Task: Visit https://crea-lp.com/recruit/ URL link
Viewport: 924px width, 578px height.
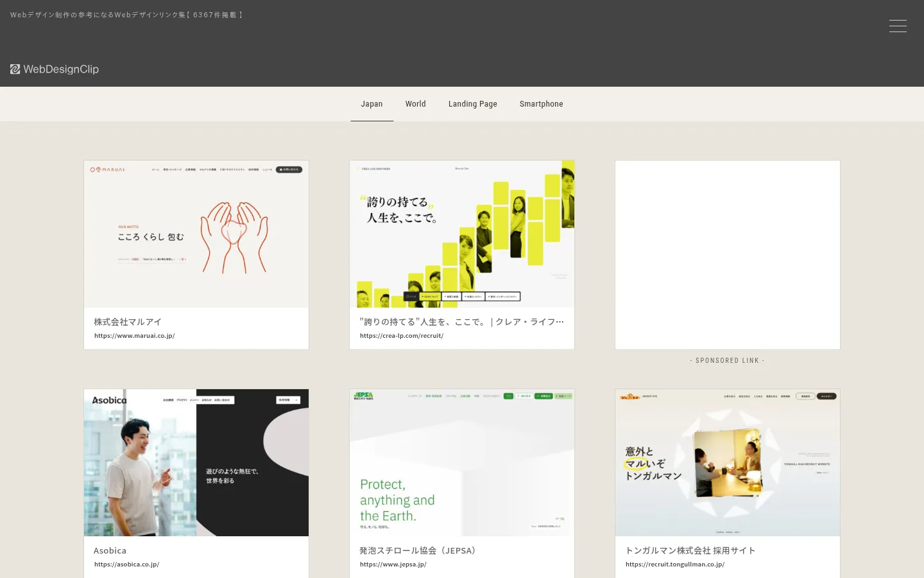Action: pyautogui.click(x=402, y=336)
